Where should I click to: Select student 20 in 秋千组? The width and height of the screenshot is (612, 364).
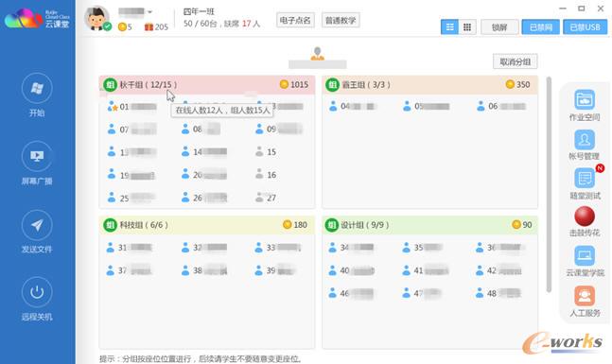pyautogui.click(x=204, y=175)
